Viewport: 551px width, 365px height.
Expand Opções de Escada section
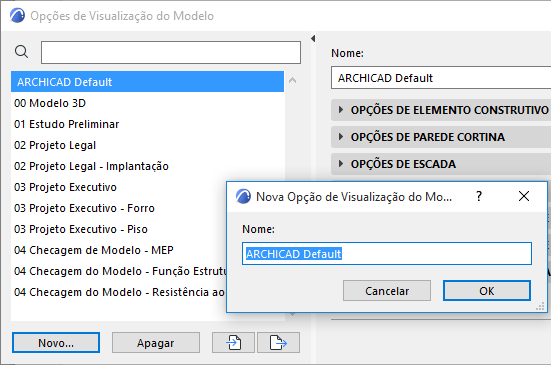(x=341, y=163)
